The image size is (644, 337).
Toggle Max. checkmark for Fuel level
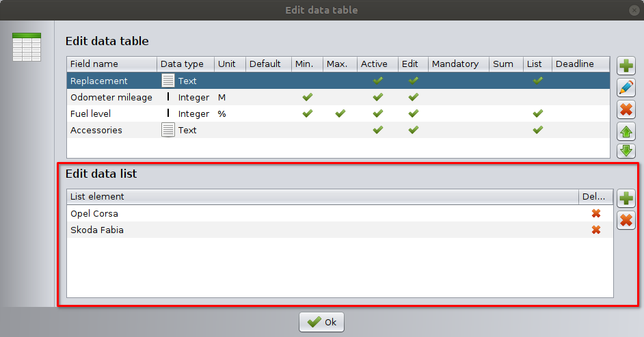(340, 113)
